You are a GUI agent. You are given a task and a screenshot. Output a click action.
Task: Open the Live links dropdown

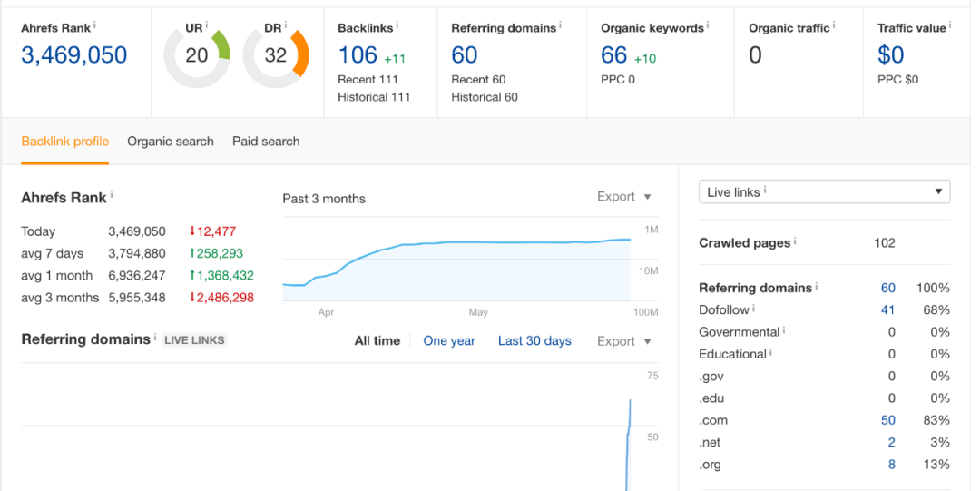point(824,192)
